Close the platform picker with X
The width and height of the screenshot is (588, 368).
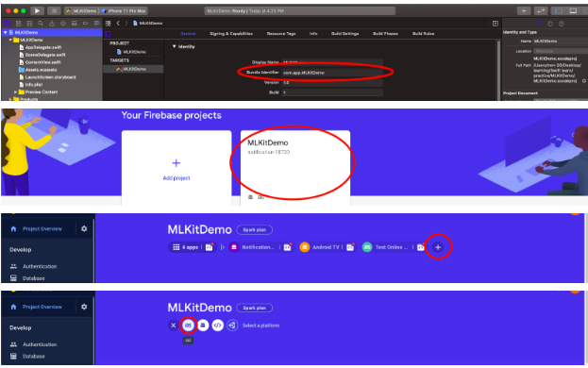(x=174, y=326)
